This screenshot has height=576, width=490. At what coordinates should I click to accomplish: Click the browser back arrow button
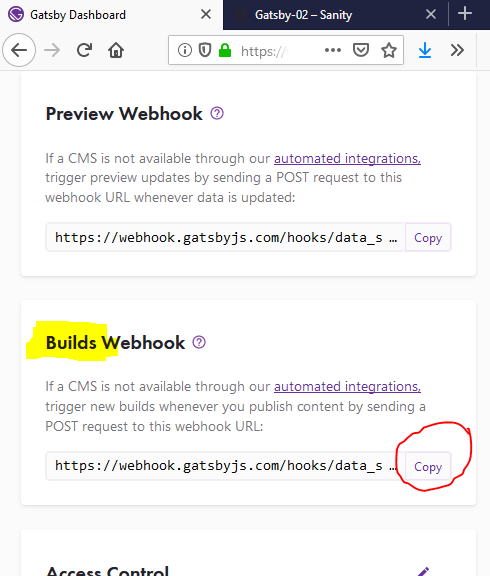[x=19, y=50]
